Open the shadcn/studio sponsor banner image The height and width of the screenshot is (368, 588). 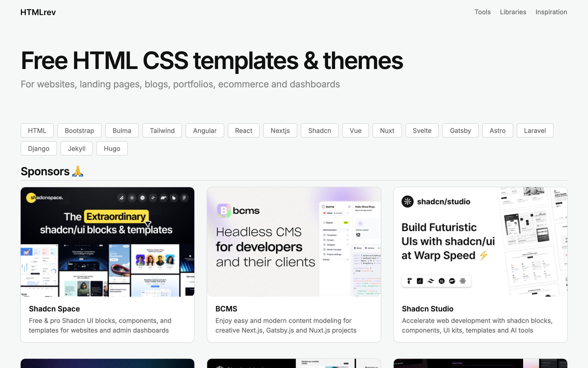(480, 242)
